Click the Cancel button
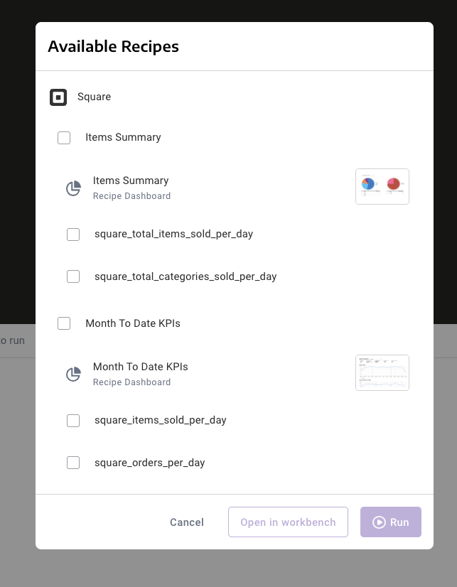Screen dimensions: 457x587 pyautogui.click(x=187, y=522)
